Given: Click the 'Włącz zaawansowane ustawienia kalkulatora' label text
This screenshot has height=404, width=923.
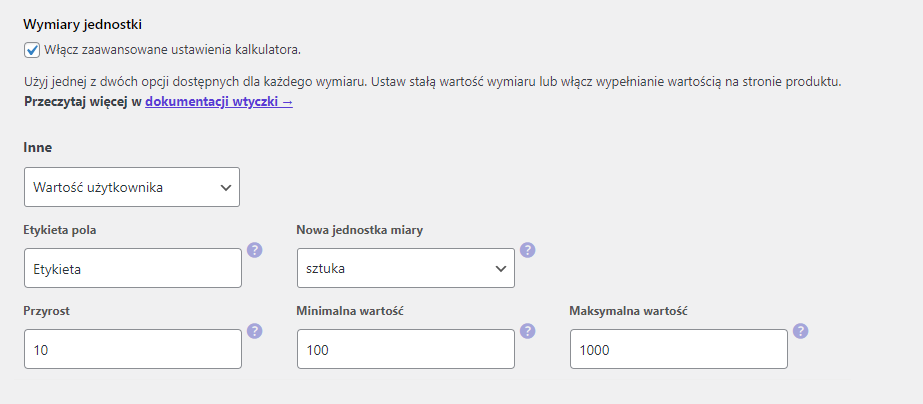Looking at the screenshot, I should (x=172, y=50).
